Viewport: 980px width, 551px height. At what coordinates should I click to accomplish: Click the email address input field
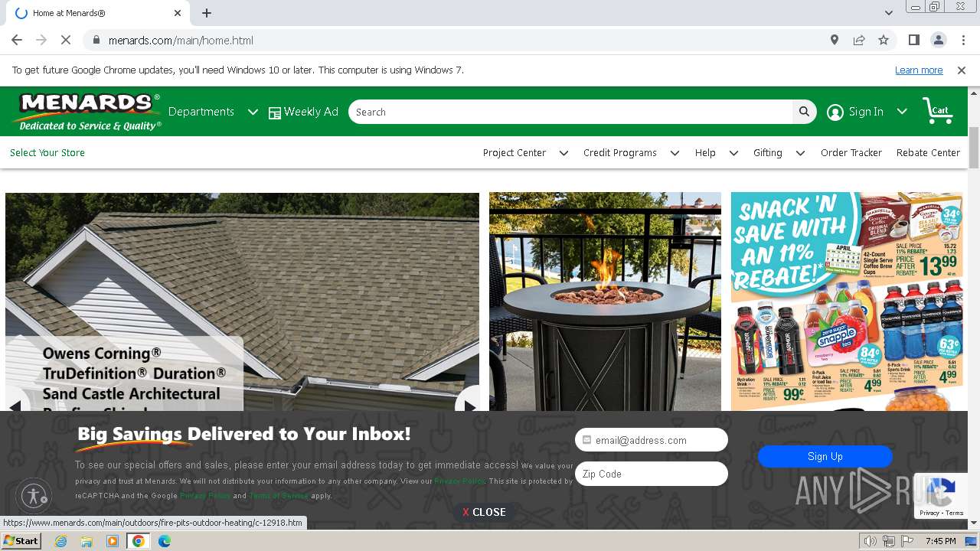click(652, 440)
